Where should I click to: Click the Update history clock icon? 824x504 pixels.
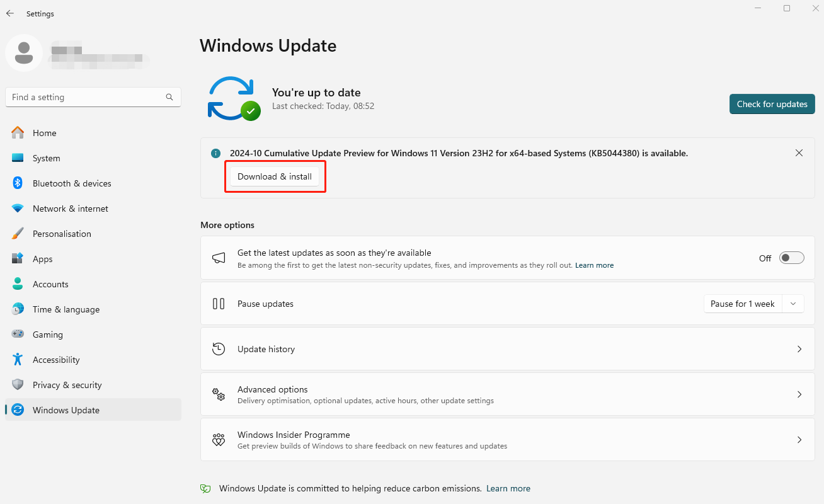tap(219, 349)
